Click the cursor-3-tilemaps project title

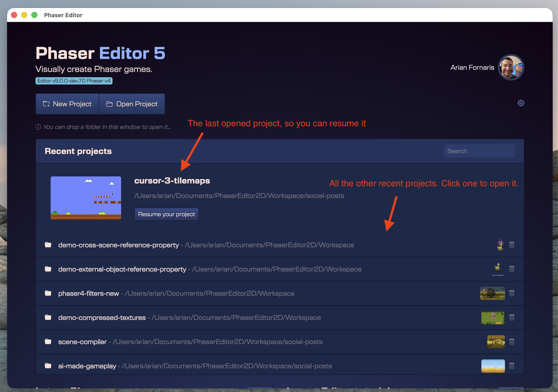pyautogui.click(x=172, y=181)
